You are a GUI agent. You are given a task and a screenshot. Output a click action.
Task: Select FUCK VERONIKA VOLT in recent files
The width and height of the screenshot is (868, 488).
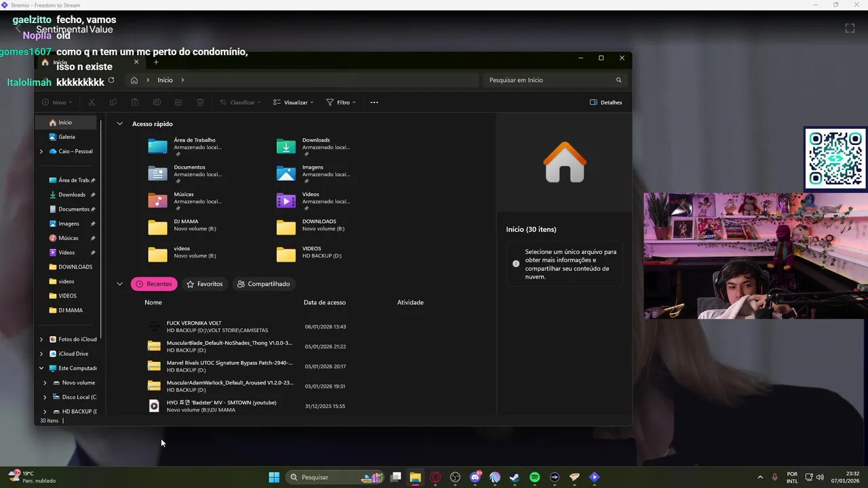coord(248,327)
